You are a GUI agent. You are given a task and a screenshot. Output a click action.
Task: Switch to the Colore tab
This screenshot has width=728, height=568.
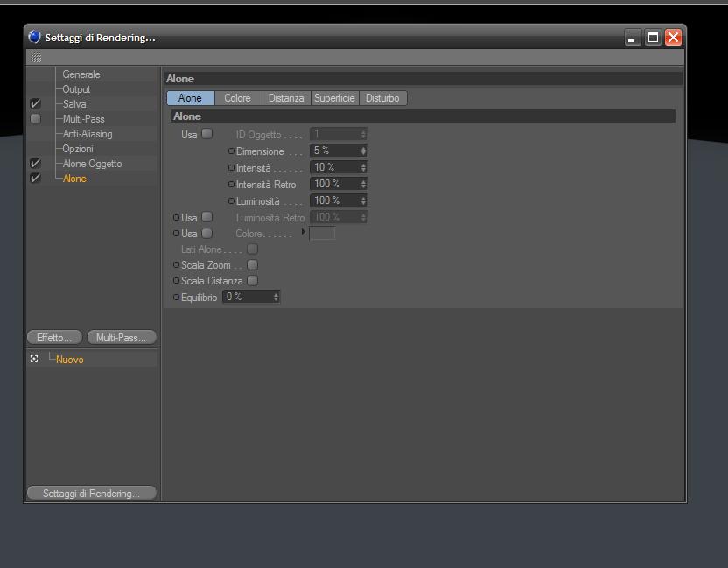coord(238,98)
